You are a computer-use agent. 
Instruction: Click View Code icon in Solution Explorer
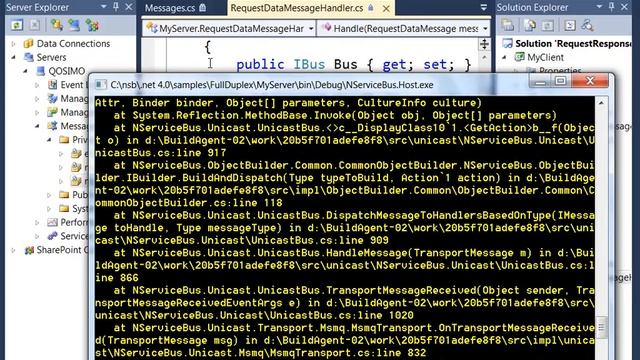pos(570,26)
